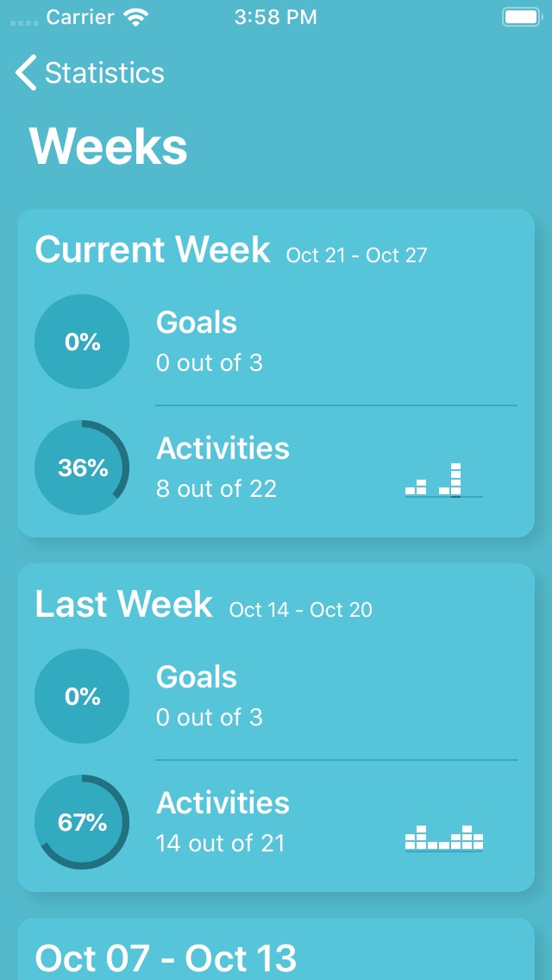The image size is (552, 980).
Task: Select Goals row in Current Week
Action: [x=336, y=342]
